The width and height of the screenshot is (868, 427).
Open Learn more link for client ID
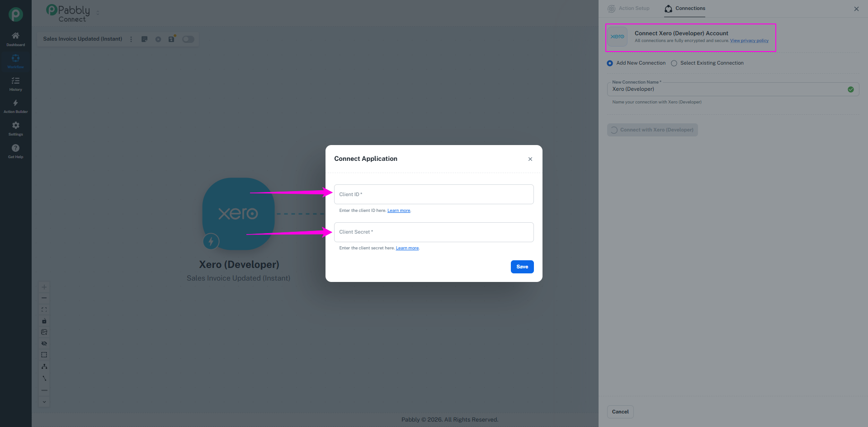point(399,211)
